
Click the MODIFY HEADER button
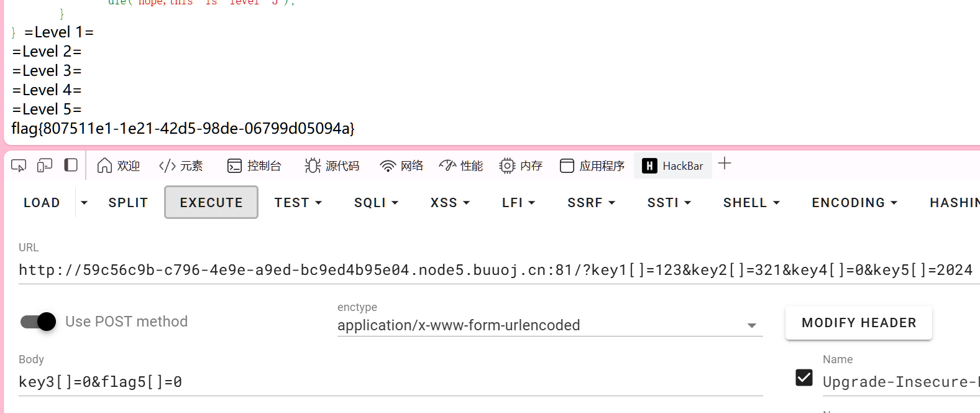coord(858,323)
